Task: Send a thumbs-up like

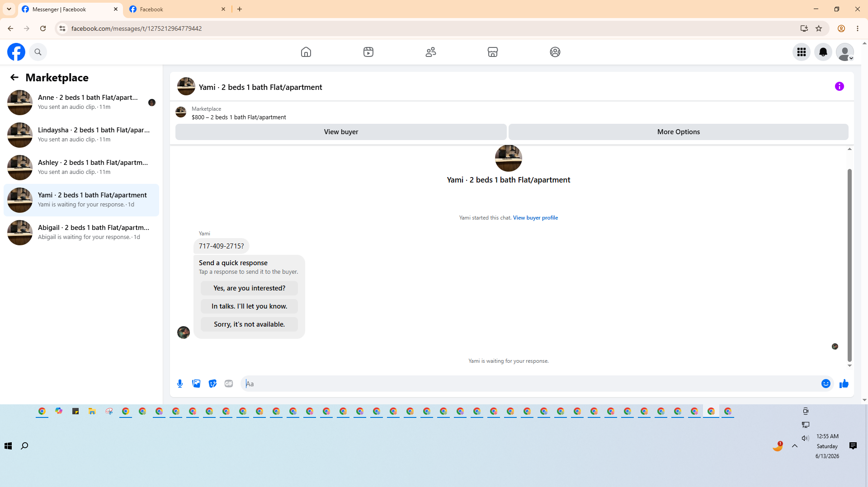Action: [844, 384]
